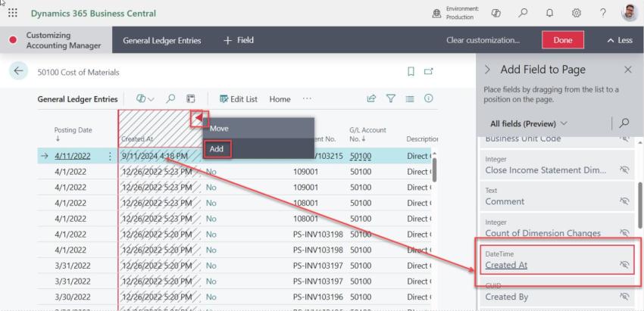Toggle visibility of Created By field
The height and width of the screenshot is (311, 644).
(x=624, y=296)
